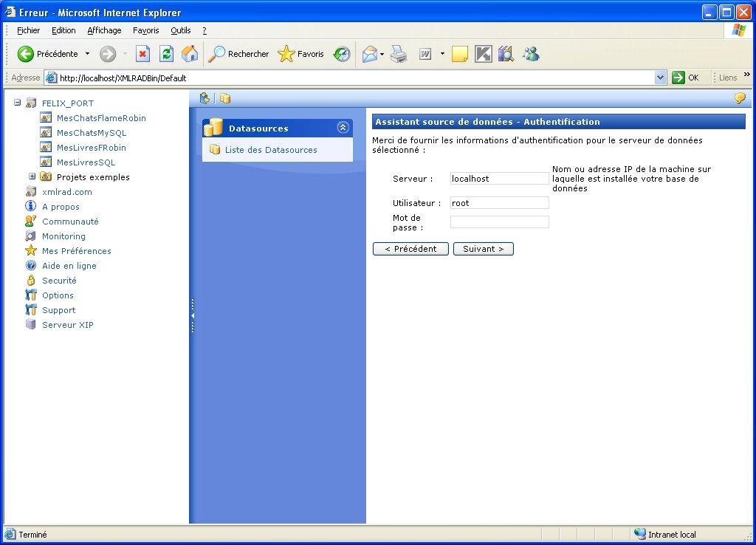Select the MesChatsMySQL project
Screen dimensions: 756x545
(x=92, y=133)
